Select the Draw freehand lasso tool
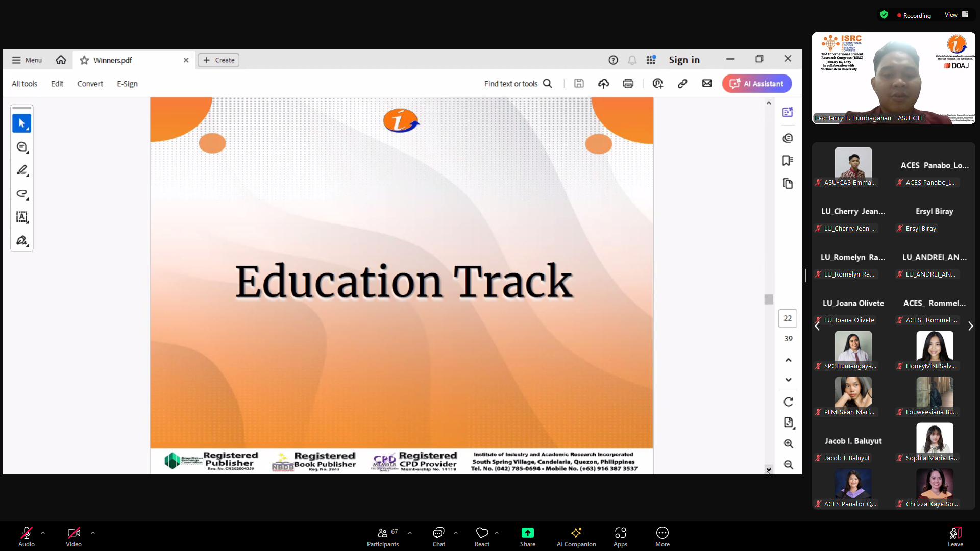The image size is (980, 551). 22,194
